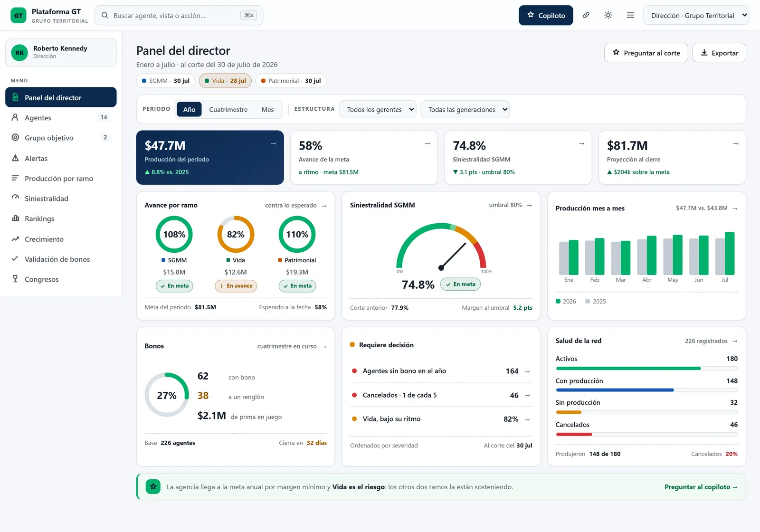This screenshot has width=760, height=532.
Task: Click the En avance badge under Vida
Action: 236,286
